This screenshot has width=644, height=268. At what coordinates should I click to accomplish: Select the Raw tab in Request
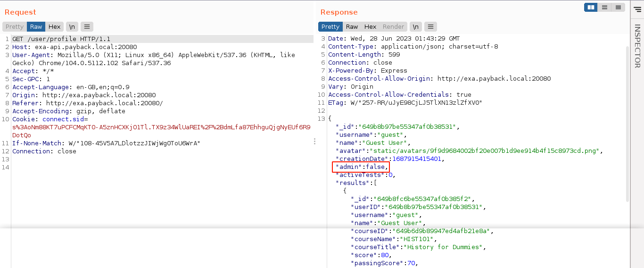(36, 27)
